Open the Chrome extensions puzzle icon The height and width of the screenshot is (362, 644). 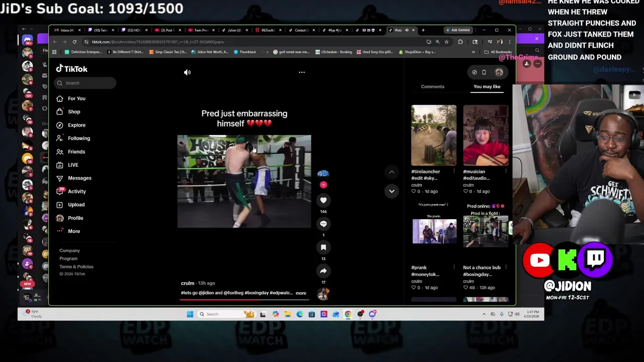tap(460, 42)
